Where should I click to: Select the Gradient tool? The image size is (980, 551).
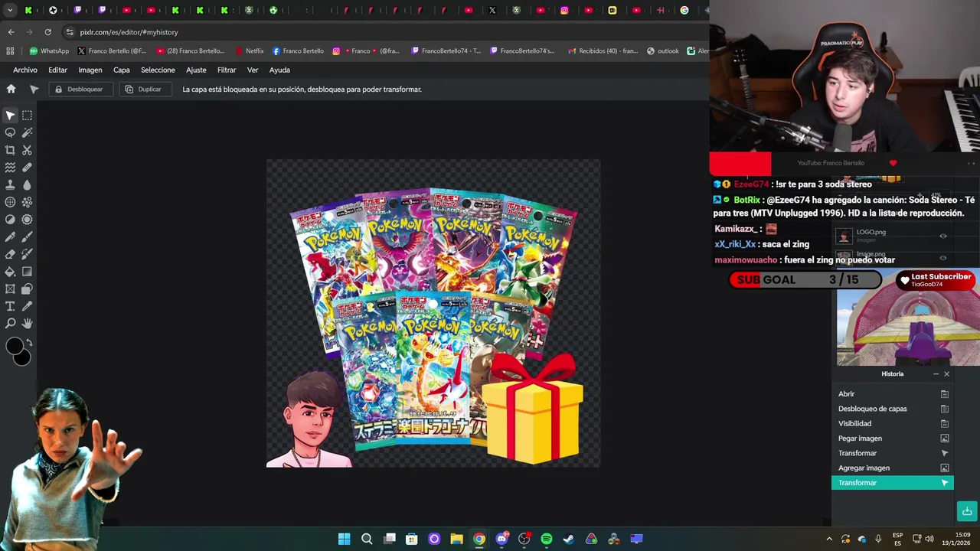27,271
